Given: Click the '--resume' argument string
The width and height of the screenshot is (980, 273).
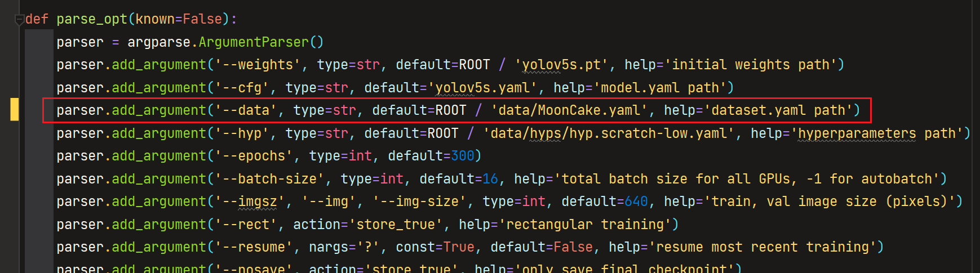Looking at the screenshot, I should tap(254, 247).
